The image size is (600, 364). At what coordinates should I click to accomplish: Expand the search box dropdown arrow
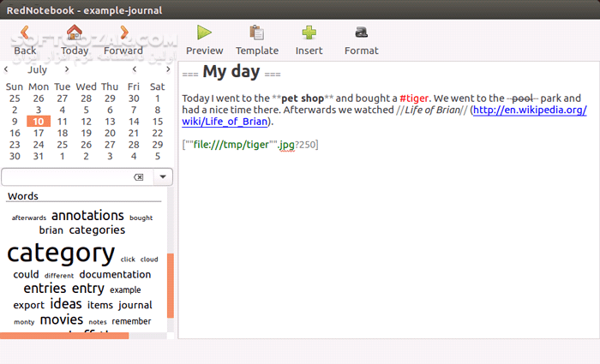click(x=163, y=177)
